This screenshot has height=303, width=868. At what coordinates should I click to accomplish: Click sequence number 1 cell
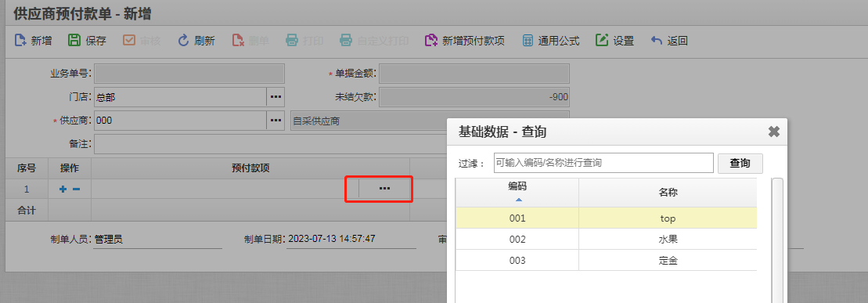27,189
